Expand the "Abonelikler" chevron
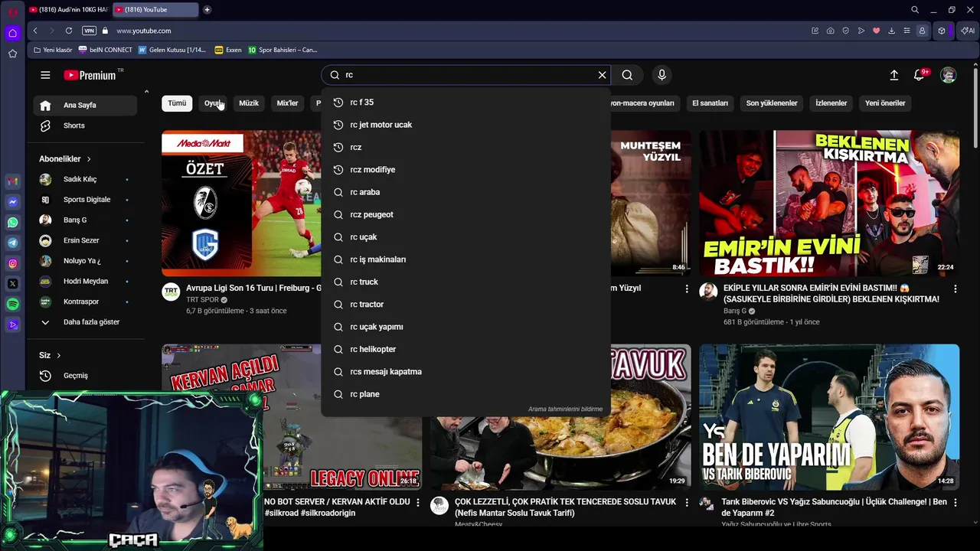This screenshot has width=980, height=551. 89,159
